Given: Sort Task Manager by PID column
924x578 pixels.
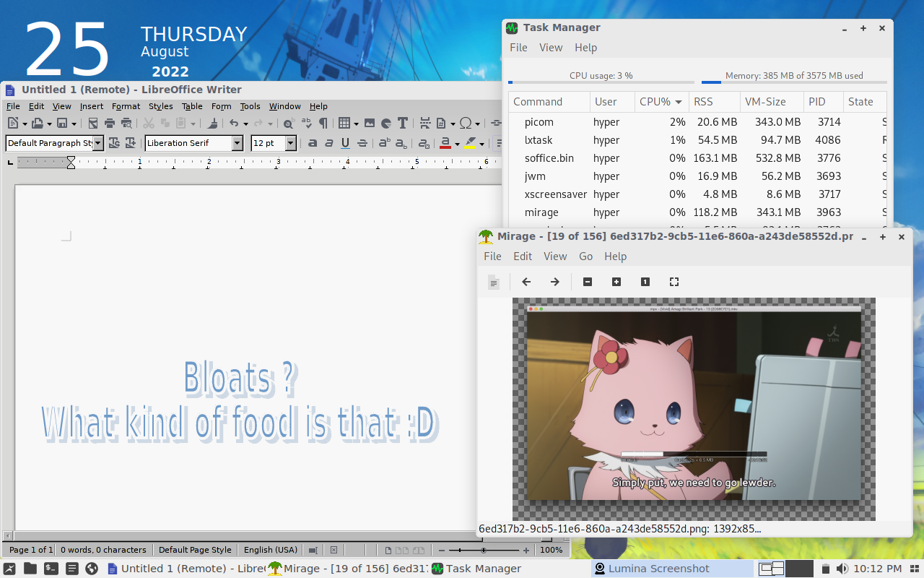Looking at the screenshot, I should coord(823,102).
